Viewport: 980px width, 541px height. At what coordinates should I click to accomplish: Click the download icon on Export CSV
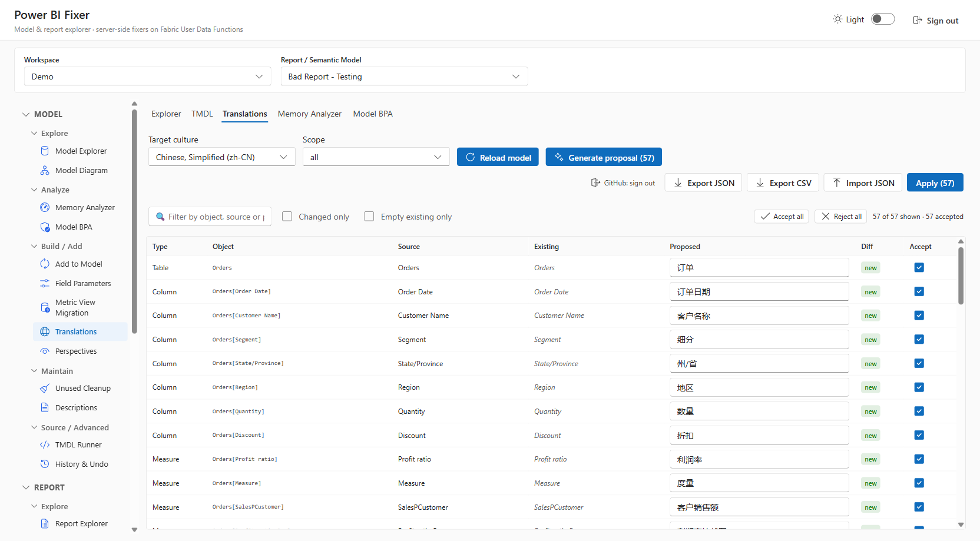point(760,183)
